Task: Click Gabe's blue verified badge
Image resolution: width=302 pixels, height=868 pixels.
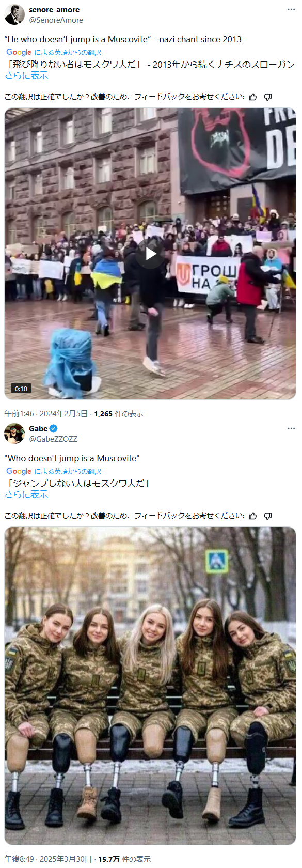Action: click(x=54, y=428)
